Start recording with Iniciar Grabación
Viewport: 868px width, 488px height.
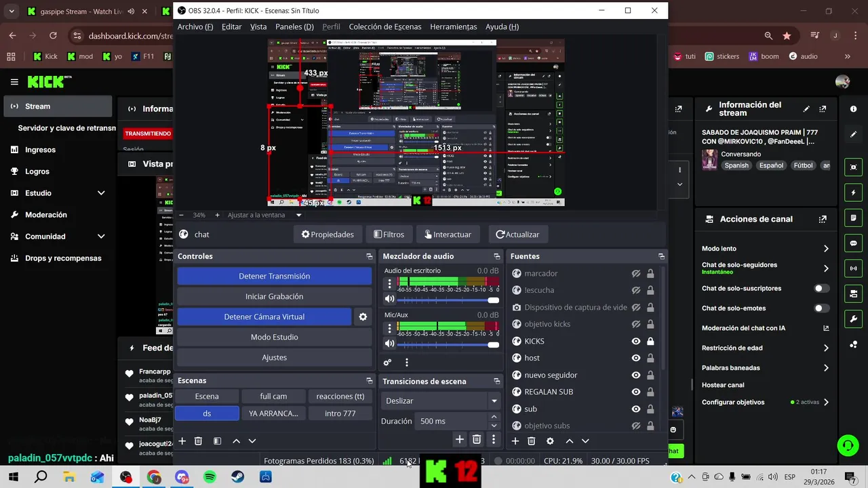(275, 296)
